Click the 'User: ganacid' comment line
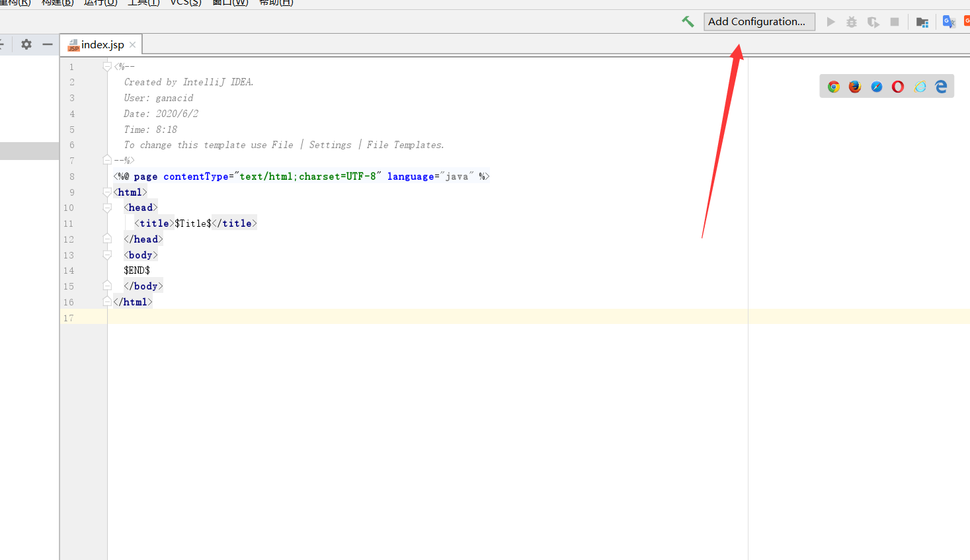This screenshot has width=970, height=560. point(159,98)
